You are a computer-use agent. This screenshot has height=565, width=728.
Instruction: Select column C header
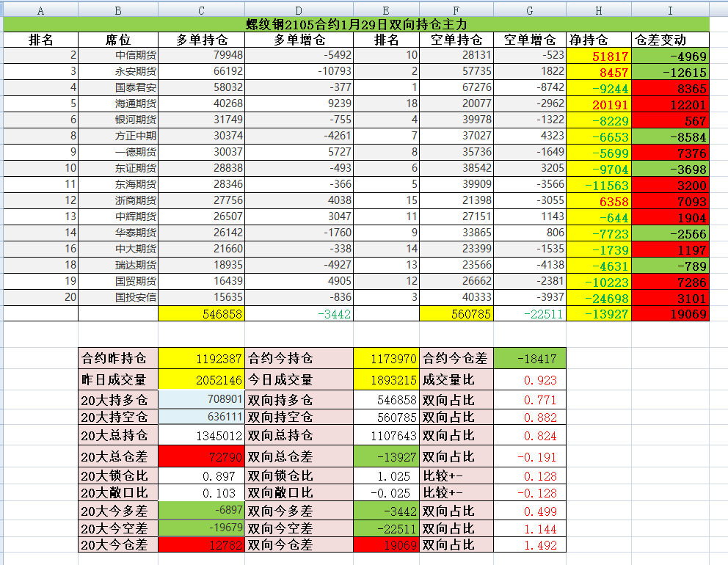[201, 10]
